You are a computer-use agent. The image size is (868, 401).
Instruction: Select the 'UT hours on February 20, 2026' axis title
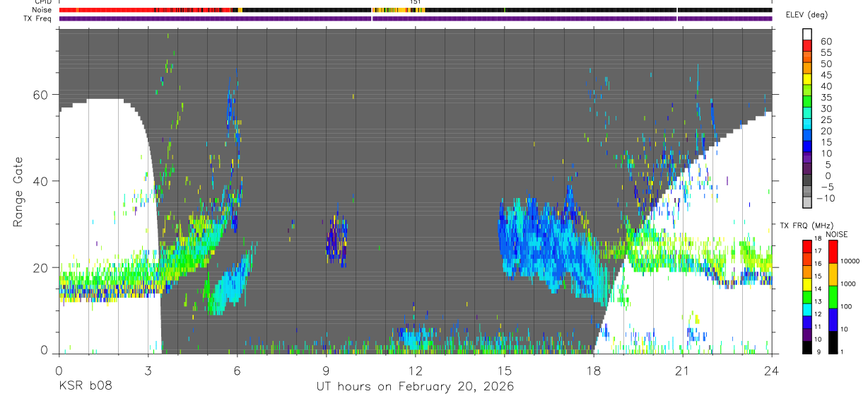(415, 387)
